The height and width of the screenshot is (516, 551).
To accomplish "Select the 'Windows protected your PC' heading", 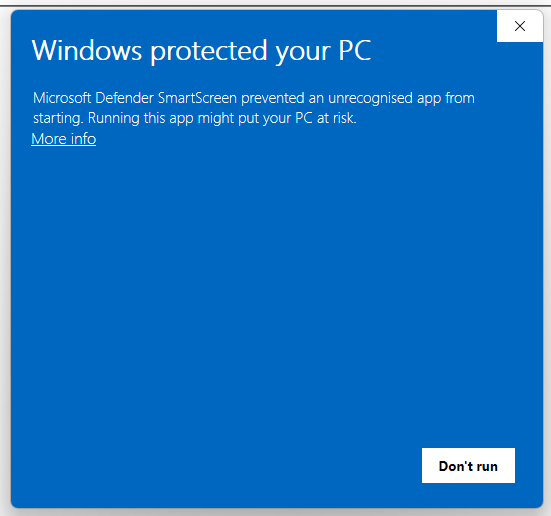I will 201,51.
